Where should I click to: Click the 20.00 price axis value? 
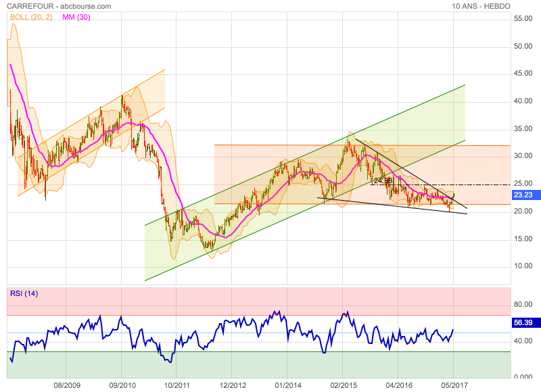(523, 211)
